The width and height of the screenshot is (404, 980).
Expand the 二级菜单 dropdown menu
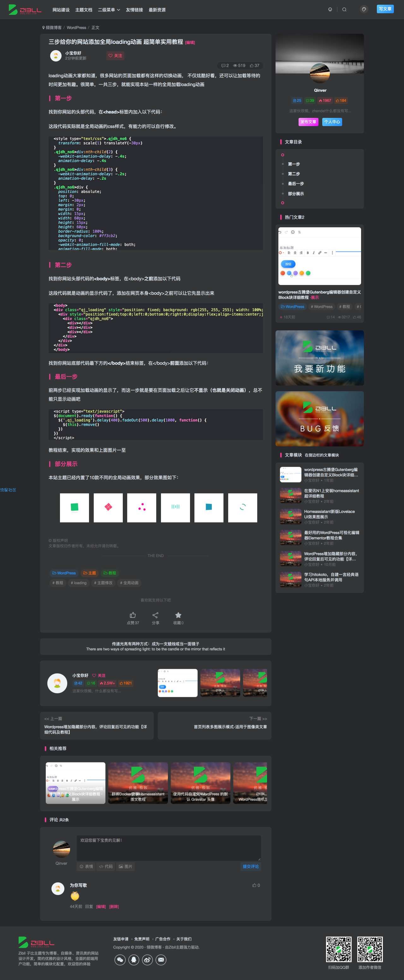[x=109, y=10]
